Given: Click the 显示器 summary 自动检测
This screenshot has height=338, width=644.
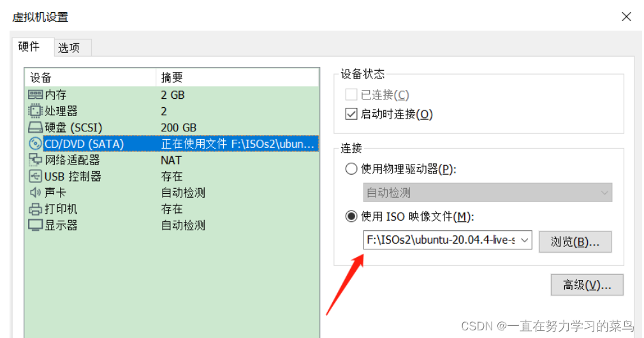Looking at the screenshot, I should coord(183,225).
